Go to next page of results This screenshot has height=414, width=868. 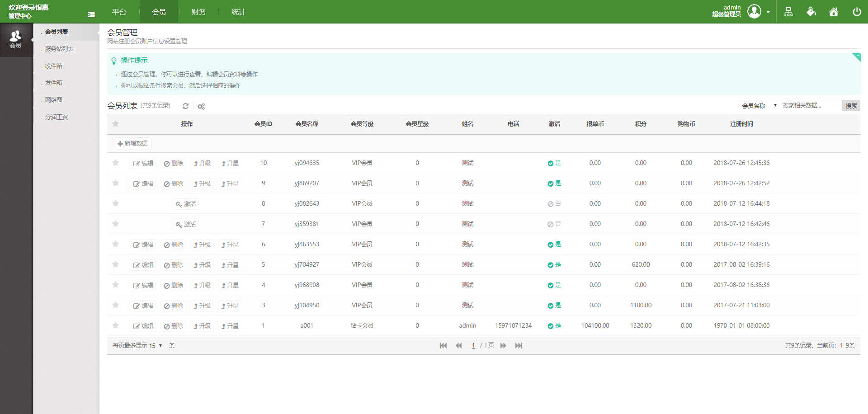click(x=503, y=346)
